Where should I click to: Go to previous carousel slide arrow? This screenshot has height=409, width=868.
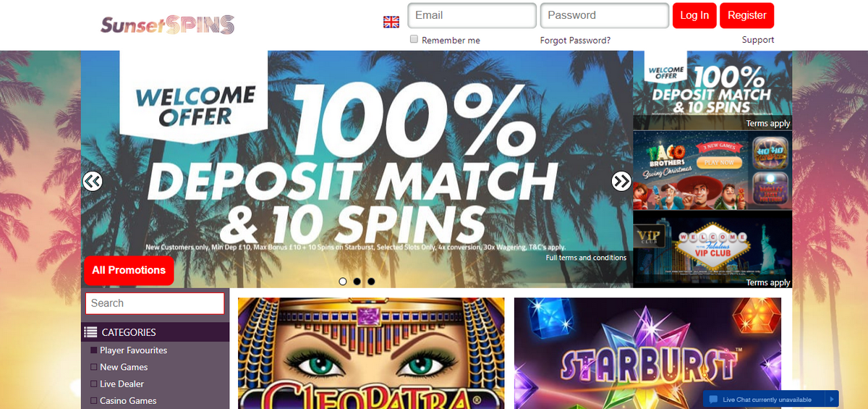(x=93, y=181)
